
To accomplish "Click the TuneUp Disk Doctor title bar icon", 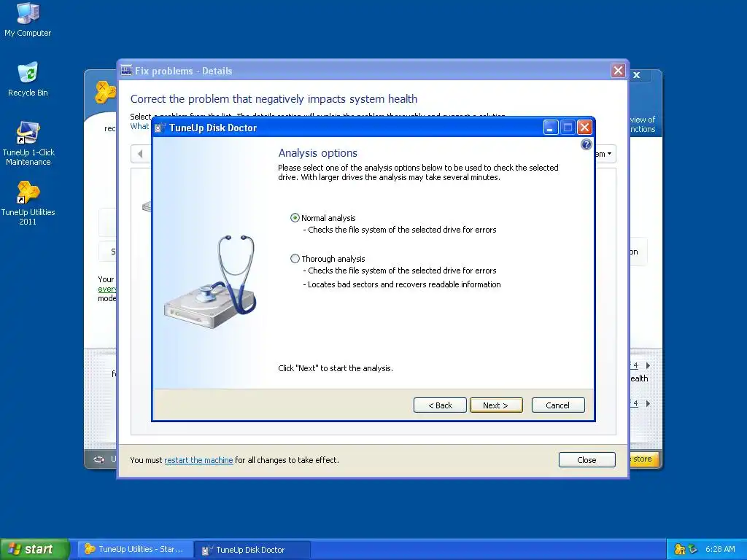I will point(160,128).
